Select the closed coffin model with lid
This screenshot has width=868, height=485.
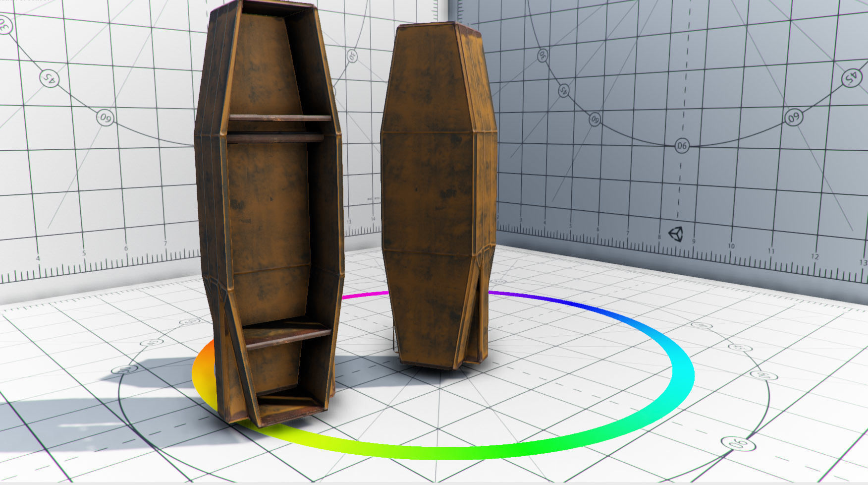point(438,196)
